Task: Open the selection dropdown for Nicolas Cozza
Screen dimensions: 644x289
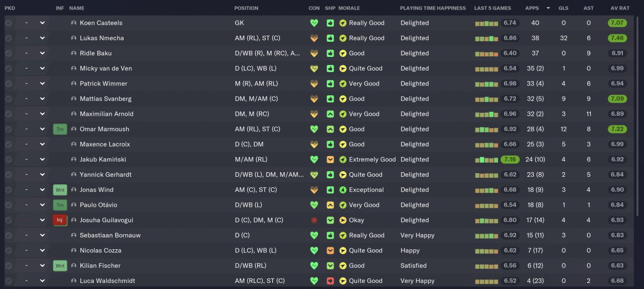Action: pos(42,250)
